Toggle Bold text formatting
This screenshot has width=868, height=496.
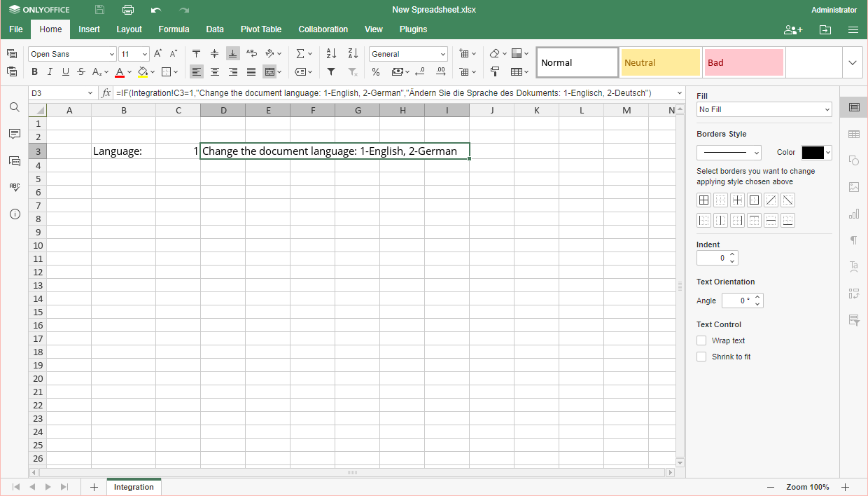34,71
